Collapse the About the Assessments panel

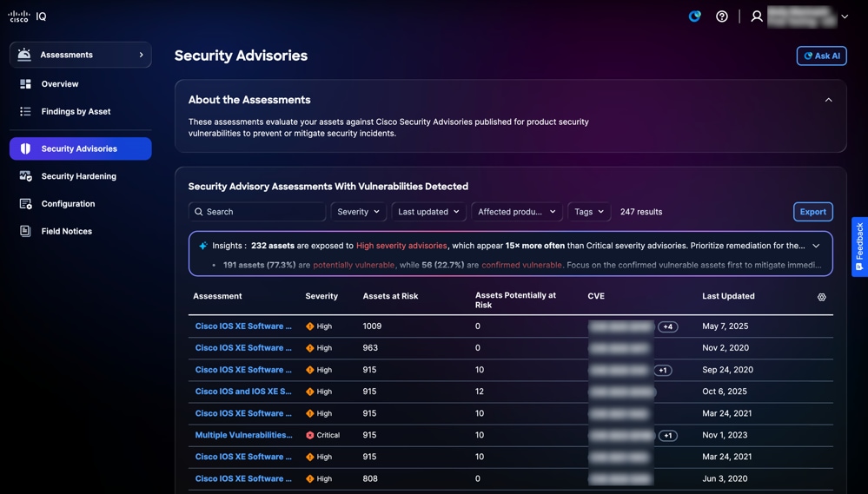[x=828, y=100]
